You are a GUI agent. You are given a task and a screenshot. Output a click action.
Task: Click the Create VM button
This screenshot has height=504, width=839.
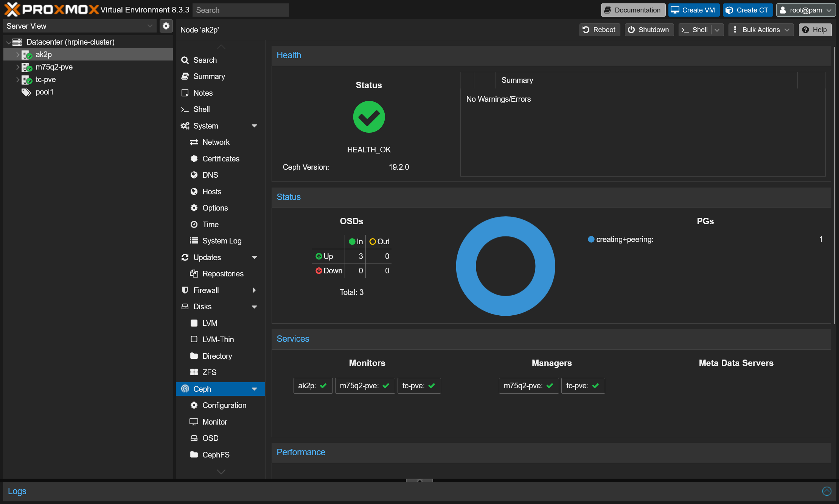[694, 10]
